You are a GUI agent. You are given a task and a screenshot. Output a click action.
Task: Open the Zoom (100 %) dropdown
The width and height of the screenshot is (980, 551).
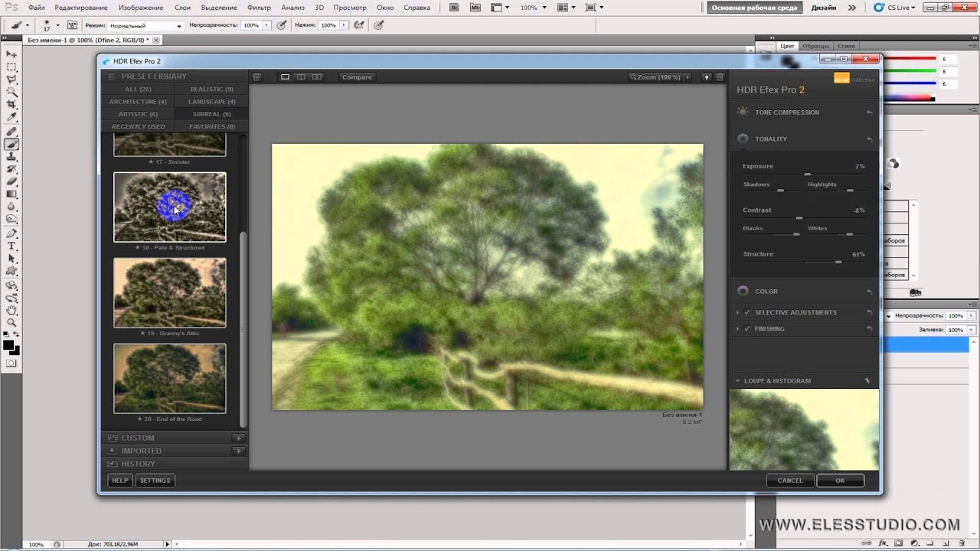tap(659, 77)
